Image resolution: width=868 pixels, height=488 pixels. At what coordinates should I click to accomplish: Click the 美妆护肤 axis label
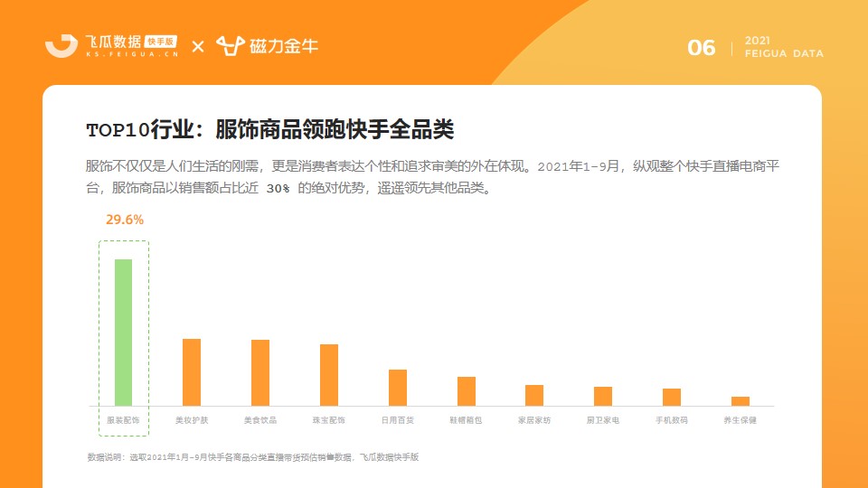[192, 420]
